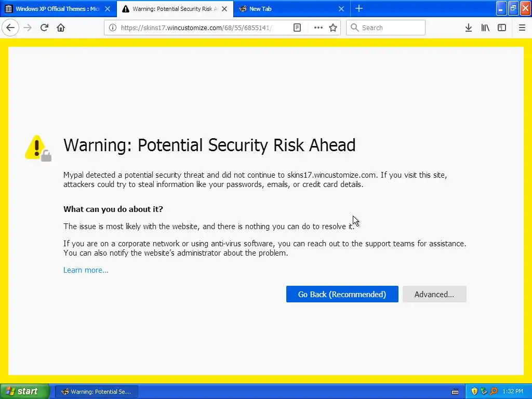Switch to Windows XP Official Themes tab
This screenshot has height=399, width=532.
point(58,9)
